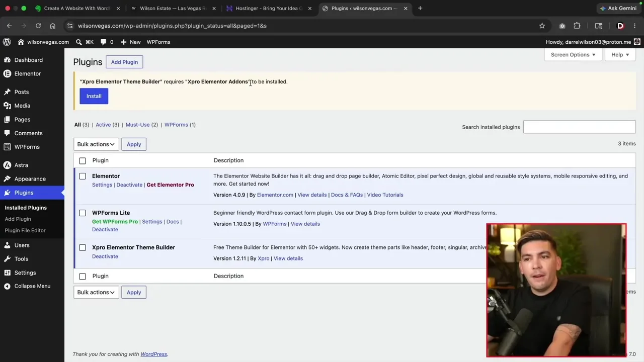
Task: Open the bottom Bulk actions dropdown
Action: (96, 292)
